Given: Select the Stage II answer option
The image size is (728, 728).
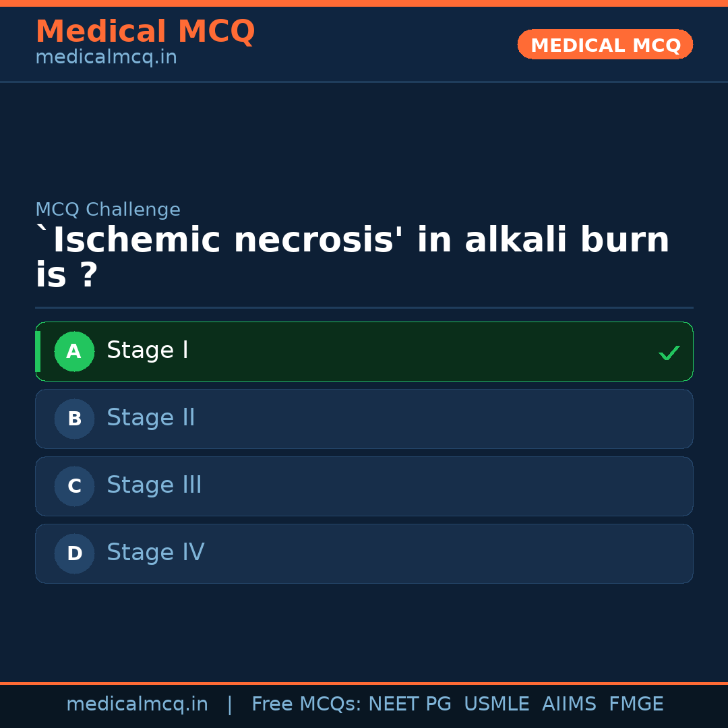Looking at the screenshot, I should click(x=364, y=419).
